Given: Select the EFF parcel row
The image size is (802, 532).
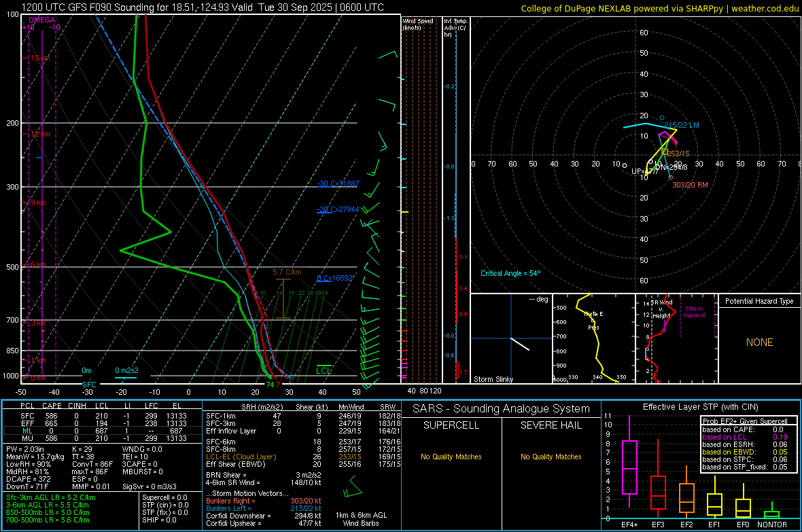Looking at the screenshot, I should click(x=103, y=423).
